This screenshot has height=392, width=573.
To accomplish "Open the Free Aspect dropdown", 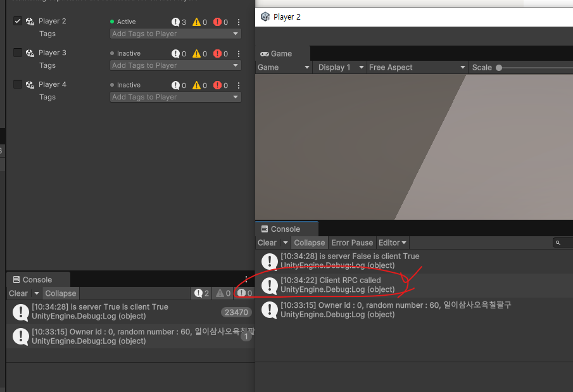I will tap(417, 67).
